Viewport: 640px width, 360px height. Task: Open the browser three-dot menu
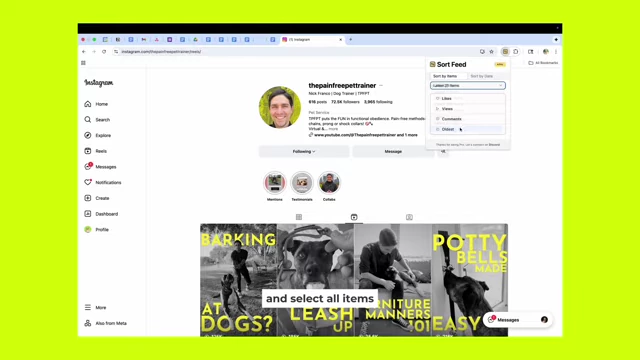click(556, 52)
